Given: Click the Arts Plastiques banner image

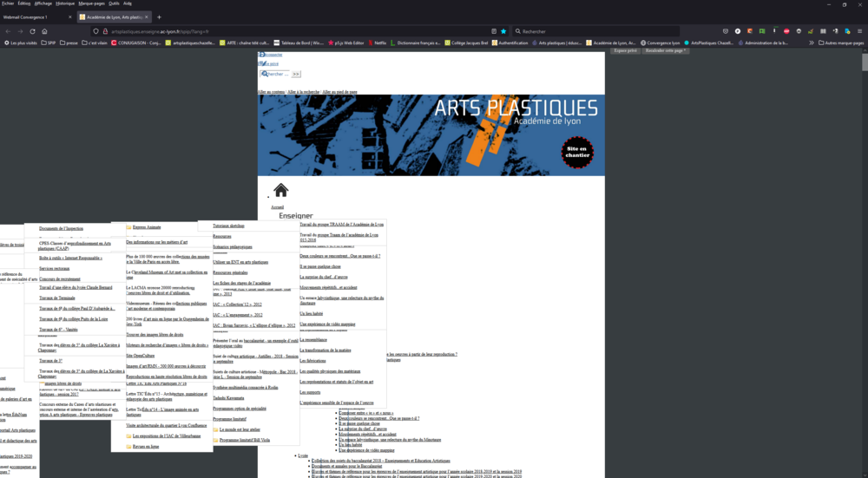Looking at the screenshot, I should [431, 135].
